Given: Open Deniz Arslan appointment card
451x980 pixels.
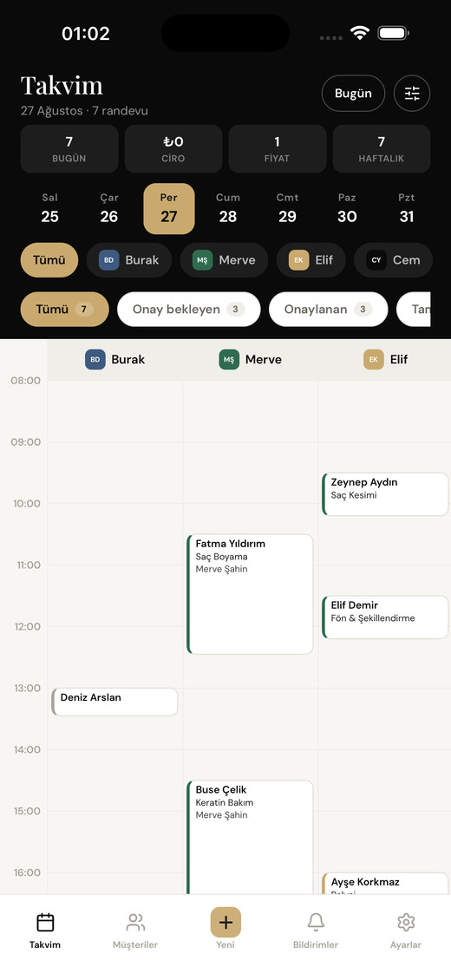Looking at the screenshot, I should (114, 702).
